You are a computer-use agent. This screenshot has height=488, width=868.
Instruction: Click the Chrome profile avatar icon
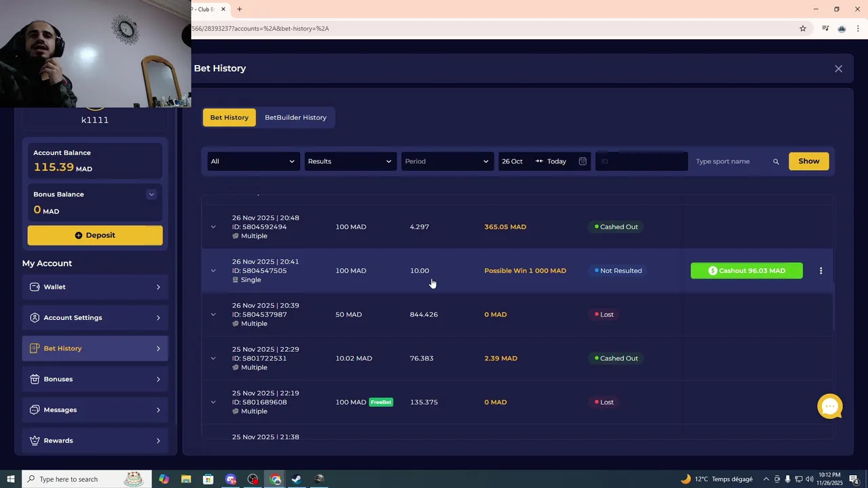click(842, 28)
